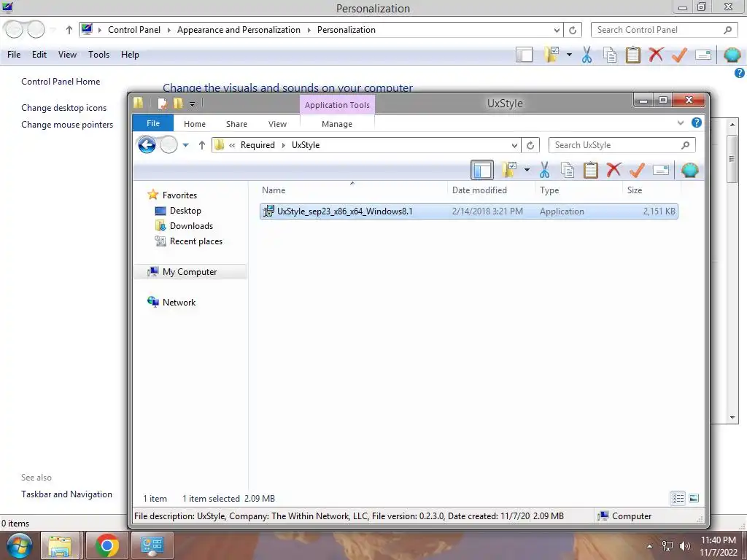Viewport: 747px width, 560px height.
Task: Click Search UxStyle input field
Action: [622, 145]
